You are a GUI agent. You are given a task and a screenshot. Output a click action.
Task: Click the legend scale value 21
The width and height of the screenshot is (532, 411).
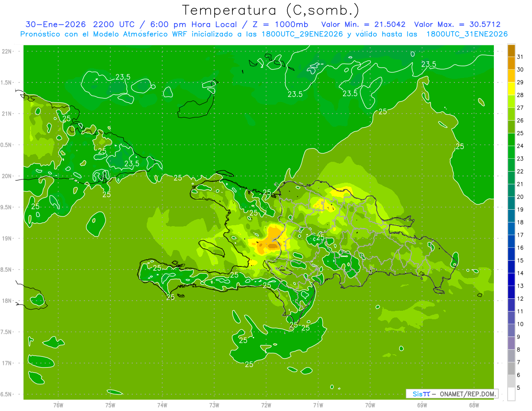(x=520, y=184)
